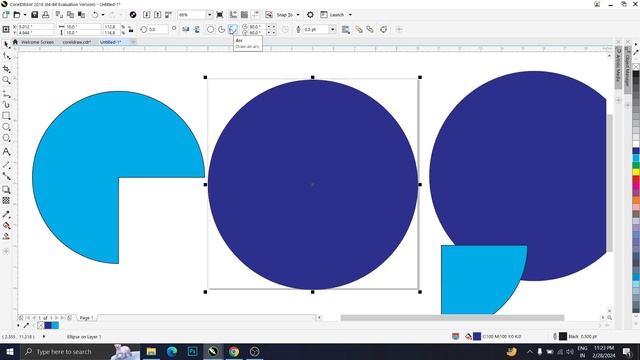Click the Print icon

pos(46,15)
